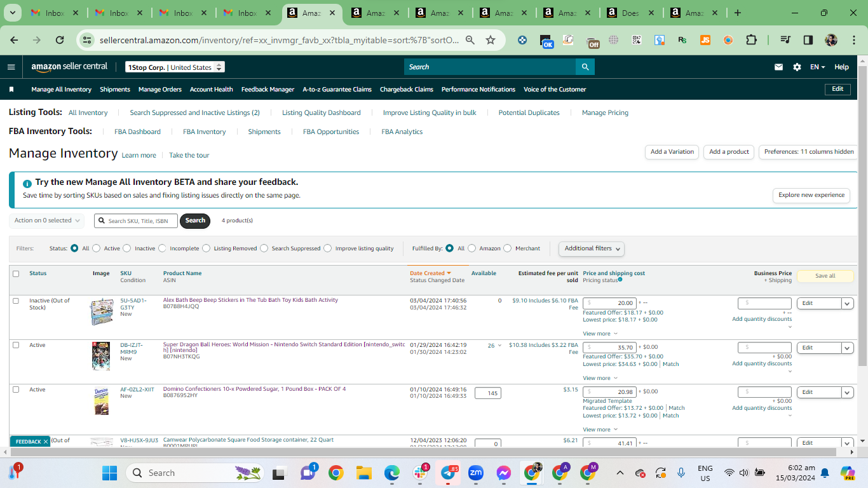Open the Chrome side panel icon

point(808,40)
